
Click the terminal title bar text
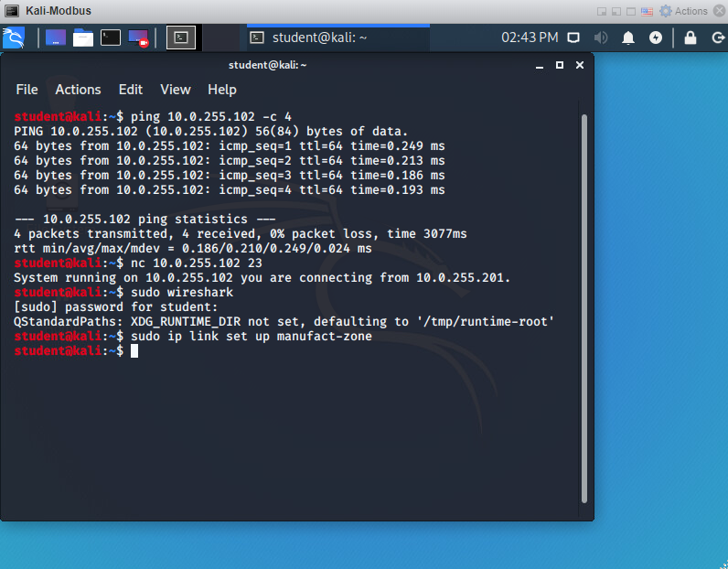click(267, 65)
